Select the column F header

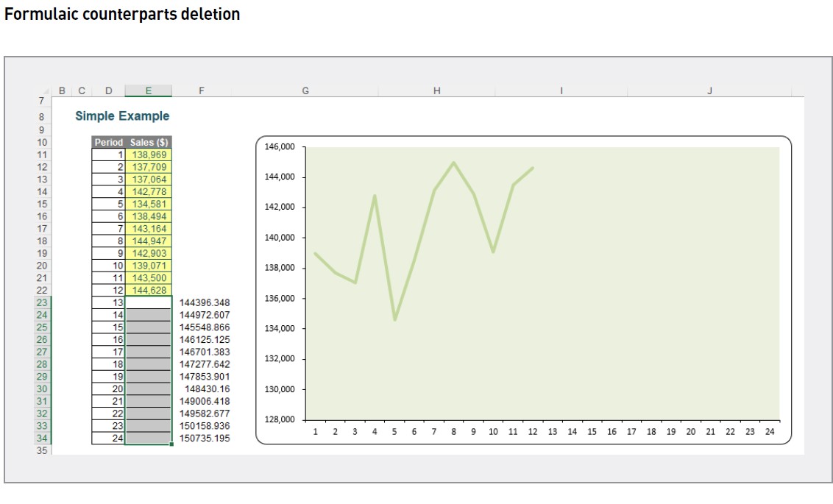tap(202, 90)
